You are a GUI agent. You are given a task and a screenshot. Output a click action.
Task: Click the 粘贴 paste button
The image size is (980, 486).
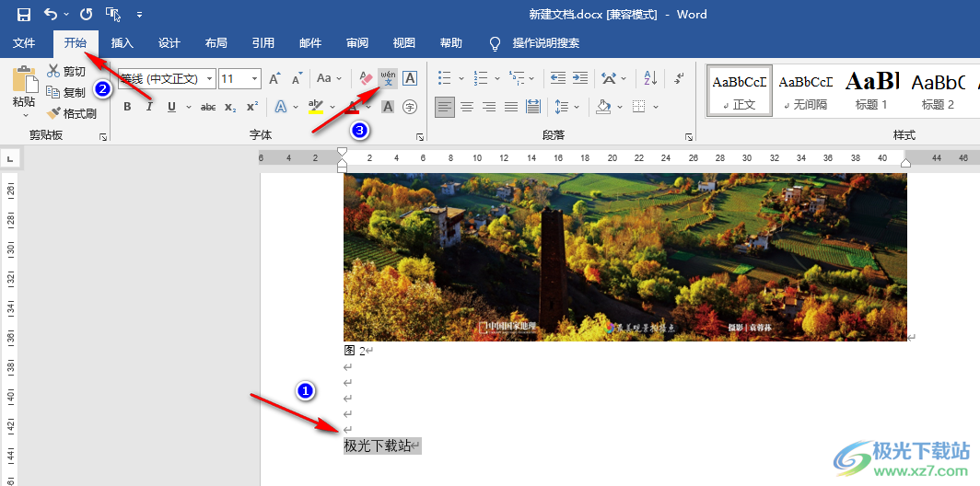(24, 87)
